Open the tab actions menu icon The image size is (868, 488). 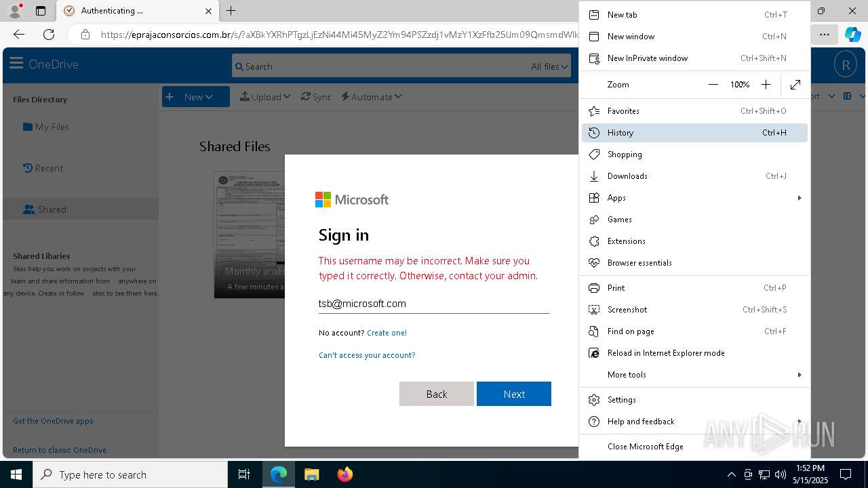pyautogui.click(x=41, y=11)
